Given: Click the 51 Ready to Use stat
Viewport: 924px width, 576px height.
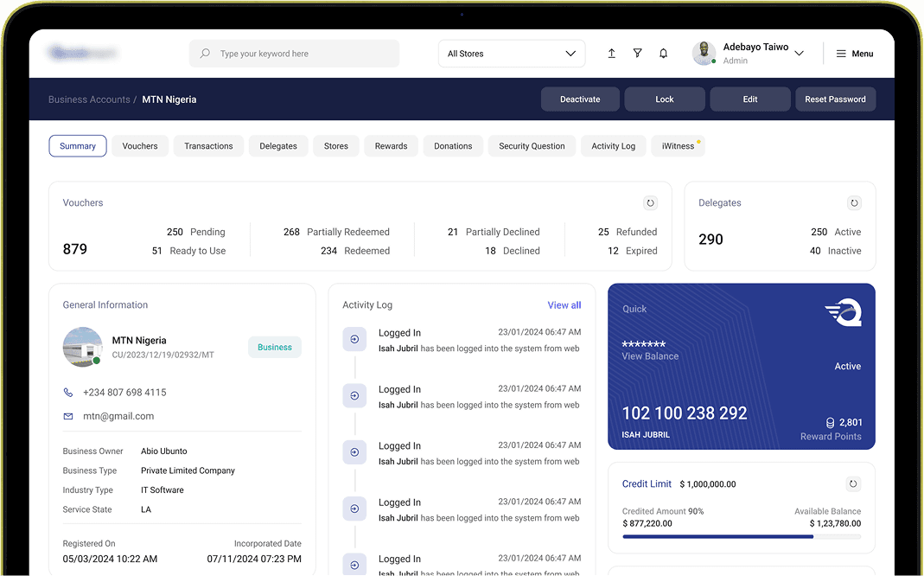Looking at the screenshot, I should 188,251.
